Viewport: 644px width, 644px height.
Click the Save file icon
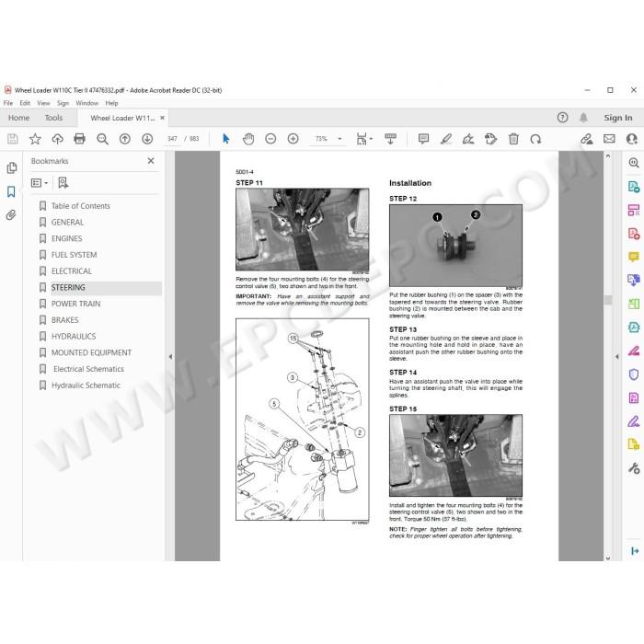13,139
